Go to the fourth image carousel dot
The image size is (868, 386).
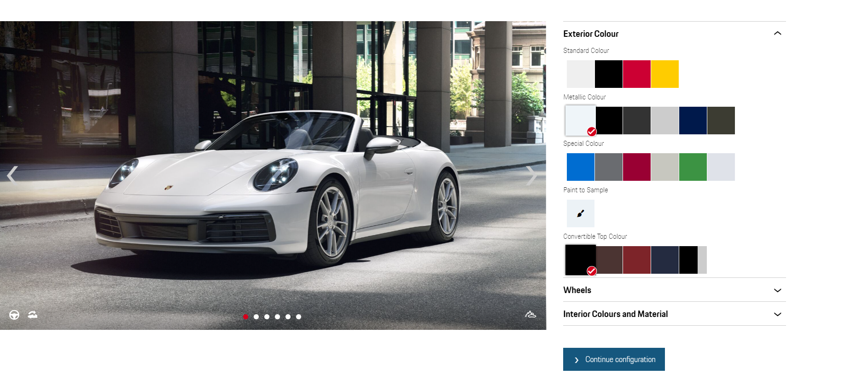(x=277, y=317)
